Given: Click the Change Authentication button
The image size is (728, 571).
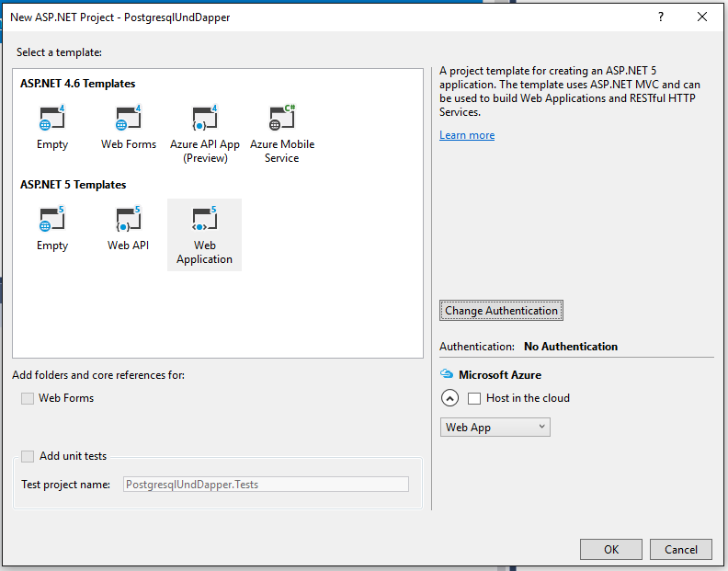Looking at the screenshot, I should click(x=501, y=311).
